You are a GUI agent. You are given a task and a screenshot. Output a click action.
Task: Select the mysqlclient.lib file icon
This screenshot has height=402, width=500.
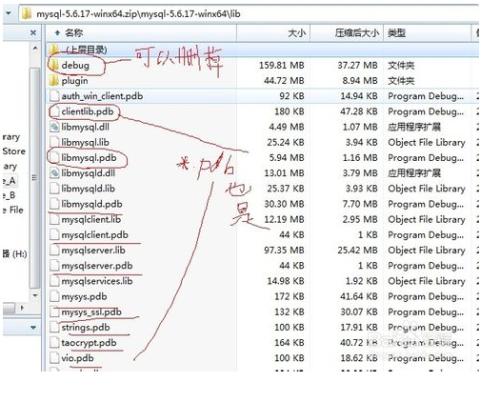[x=54, y=219]
